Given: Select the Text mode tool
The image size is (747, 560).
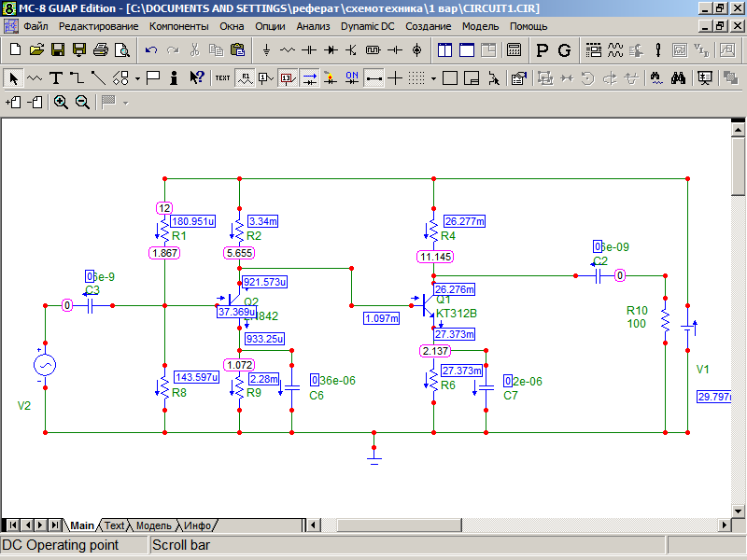Looking at the screenshot, I should pos(56,77).
